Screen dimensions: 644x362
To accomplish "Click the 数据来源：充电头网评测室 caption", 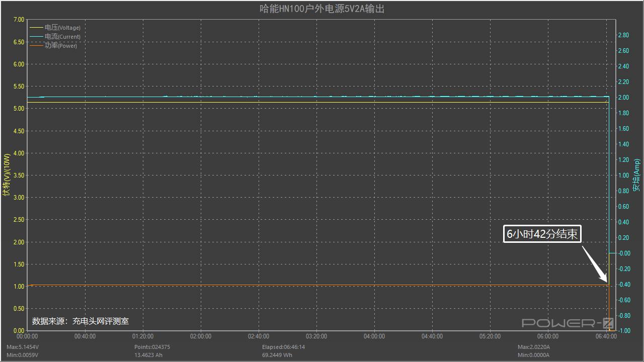I will tap(80, 321).
